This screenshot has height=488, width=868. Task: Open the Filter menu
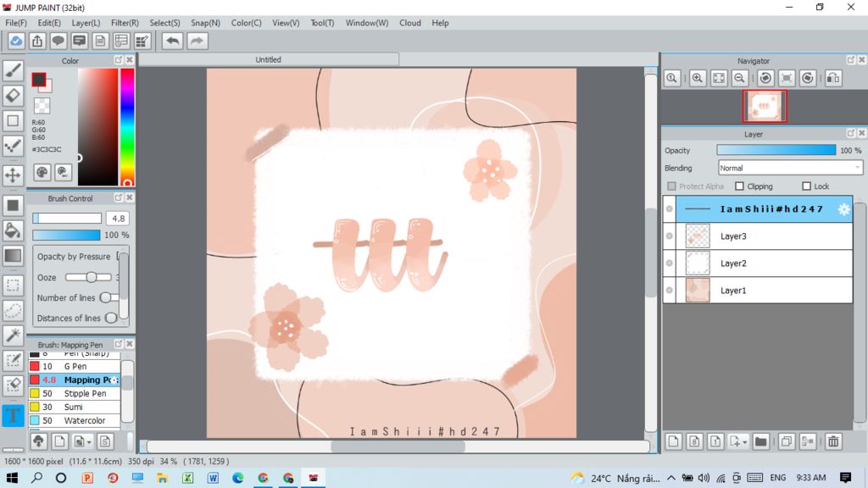point(125,23)
